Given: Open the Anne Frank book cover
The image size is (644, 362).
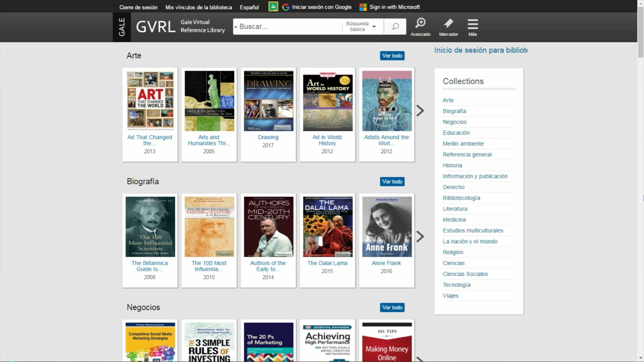Looking at the screenshot, I should click(x=387, y=227).
